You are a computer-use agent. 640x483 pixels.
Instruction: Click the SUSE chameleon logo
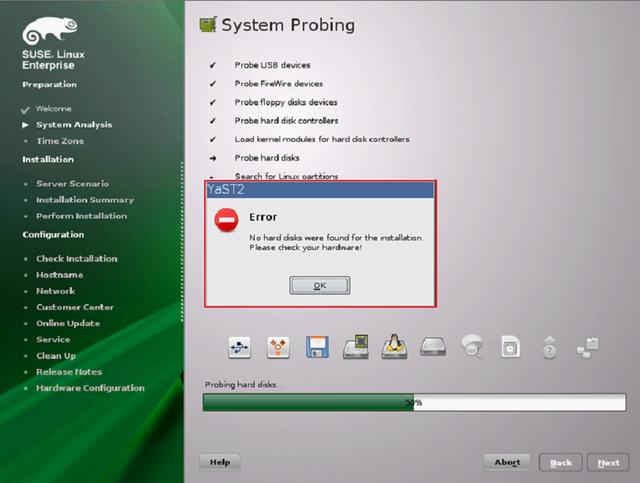50,31
